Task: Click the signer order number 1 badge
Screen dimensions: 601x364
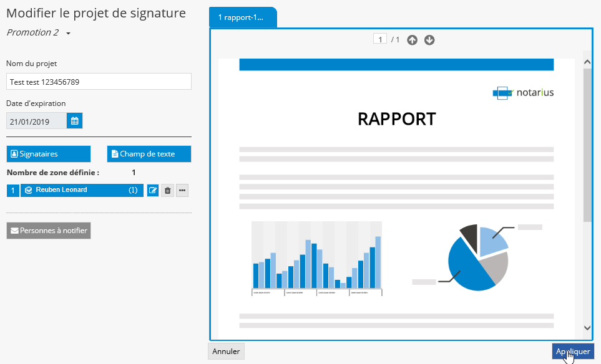Action: (x=13, y=191)
